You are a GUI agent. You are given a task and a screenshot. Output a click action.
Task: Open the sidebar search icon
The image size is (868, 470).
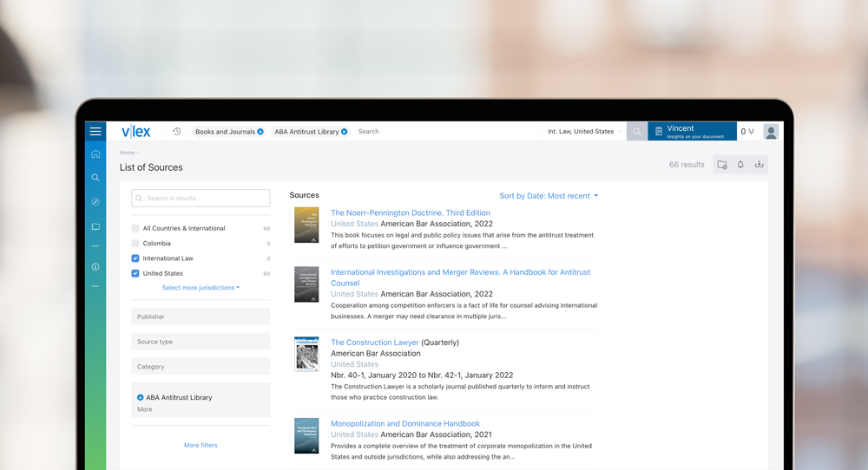tap(95, 178)
